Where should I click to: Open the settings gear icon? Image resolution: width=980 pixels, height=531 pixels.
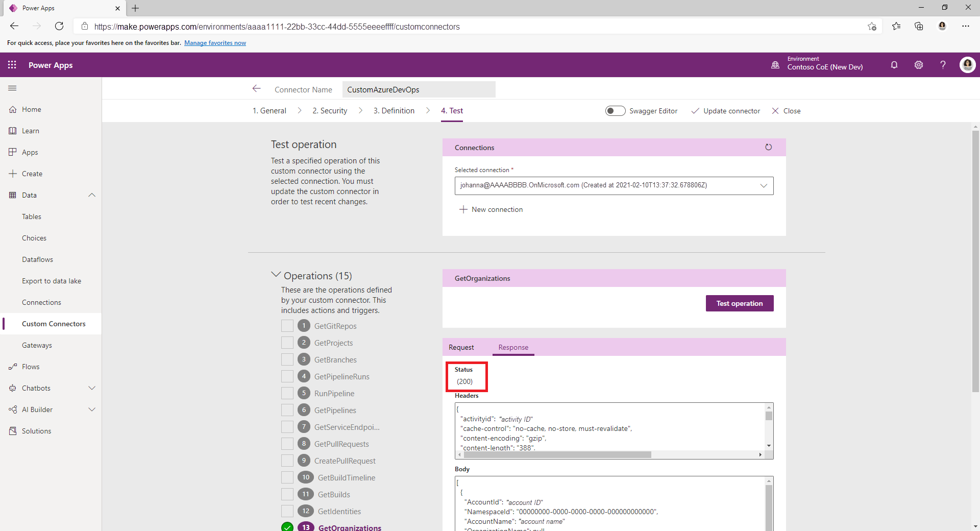coord(918,65)
